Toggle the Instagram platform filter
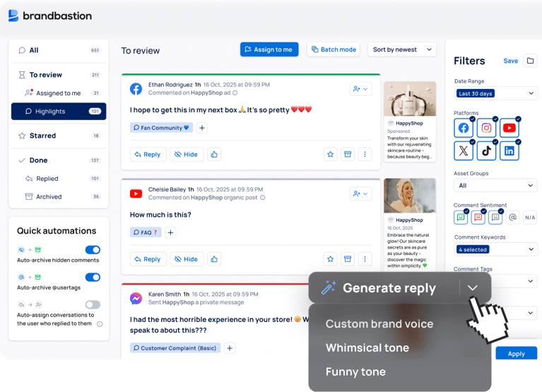 486,128
